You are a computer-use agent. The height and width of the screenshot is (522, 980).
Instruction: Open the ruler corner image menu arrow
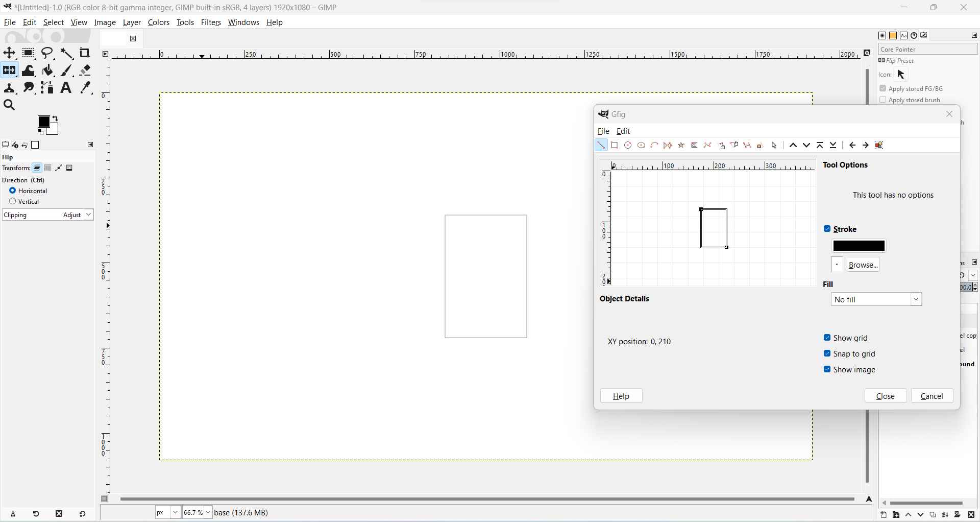tap(106, 54)
